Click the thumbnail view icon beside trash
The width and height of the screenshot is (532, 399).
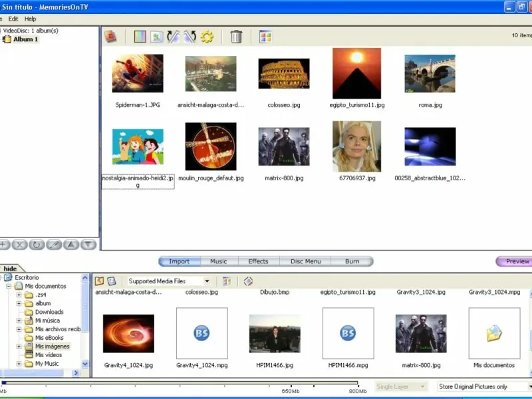tap(265, 37)
